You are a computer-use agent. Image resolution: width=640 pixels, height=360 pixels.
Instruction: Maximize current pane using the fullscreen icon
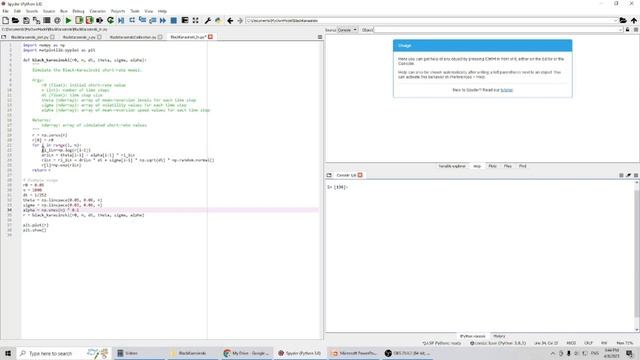tap(196, 20)
